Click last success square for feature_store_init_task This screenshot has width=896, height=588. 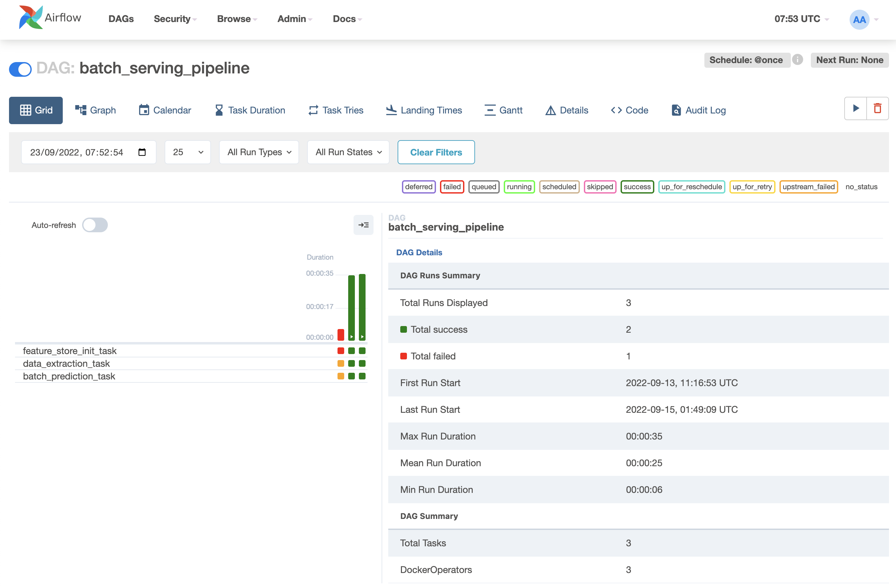pos(362,351)
